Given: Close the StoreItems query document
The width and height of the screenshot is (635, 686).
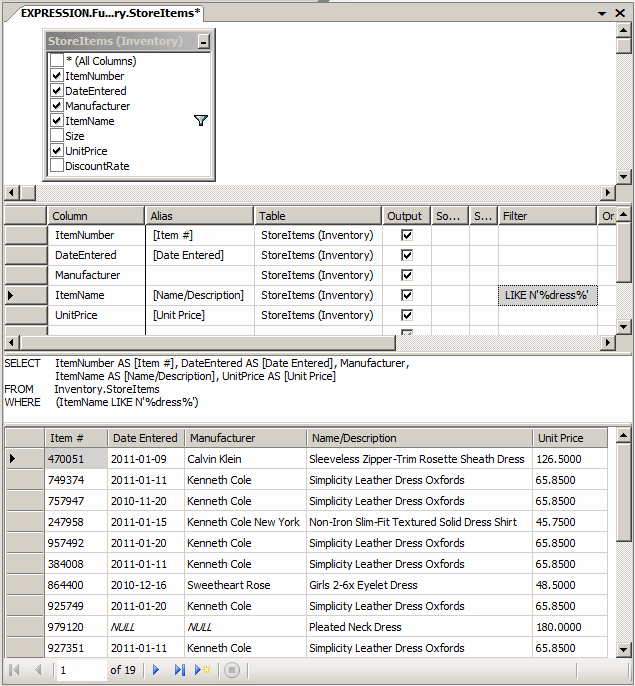Looking at the screenshot, I should point(620,13).
